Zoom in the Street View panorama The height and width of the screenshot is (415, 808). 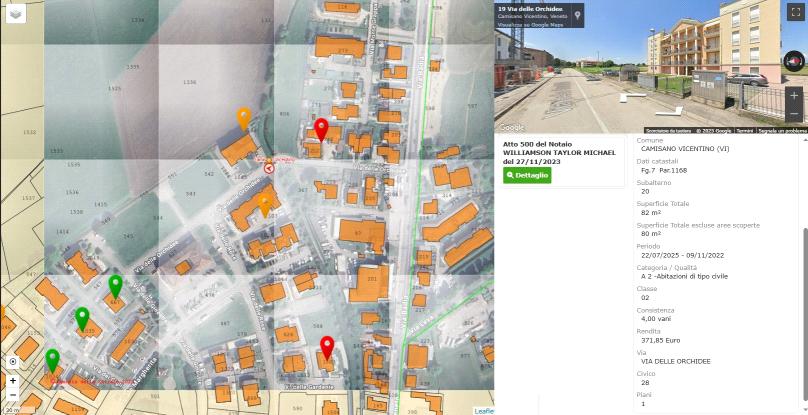[794, 96]
